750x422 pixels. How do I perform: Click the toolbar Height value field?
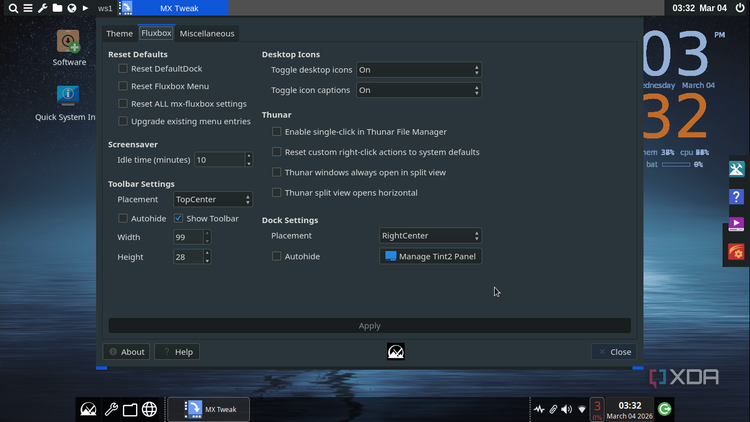[188, 257]
